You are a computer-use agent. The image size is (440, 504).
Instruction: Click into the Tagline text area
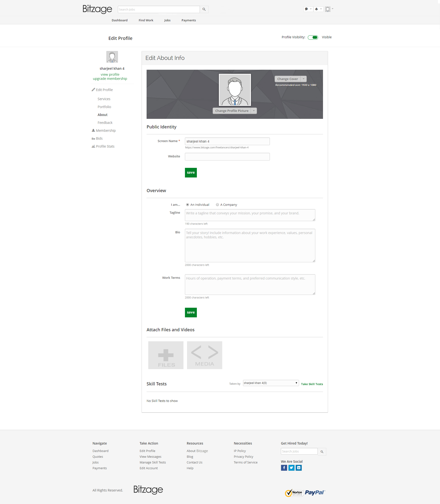pyautogui.click(x=250, y=215)
